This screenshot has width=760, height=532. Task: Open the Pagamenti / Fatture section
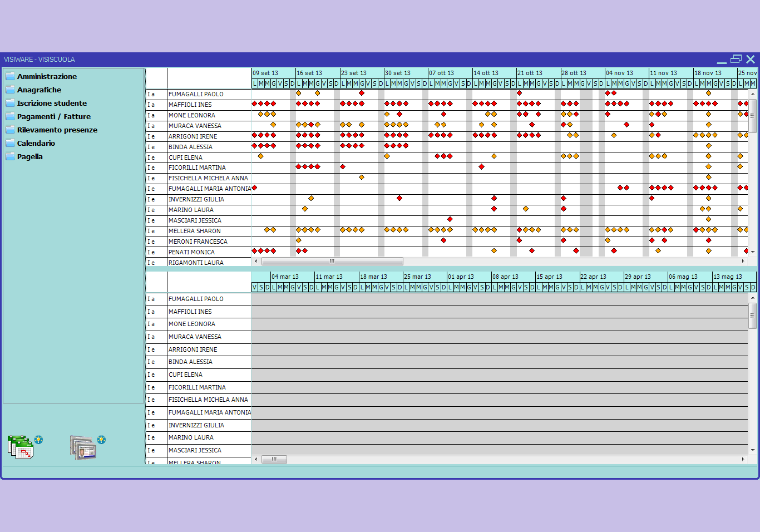point(53,116)
